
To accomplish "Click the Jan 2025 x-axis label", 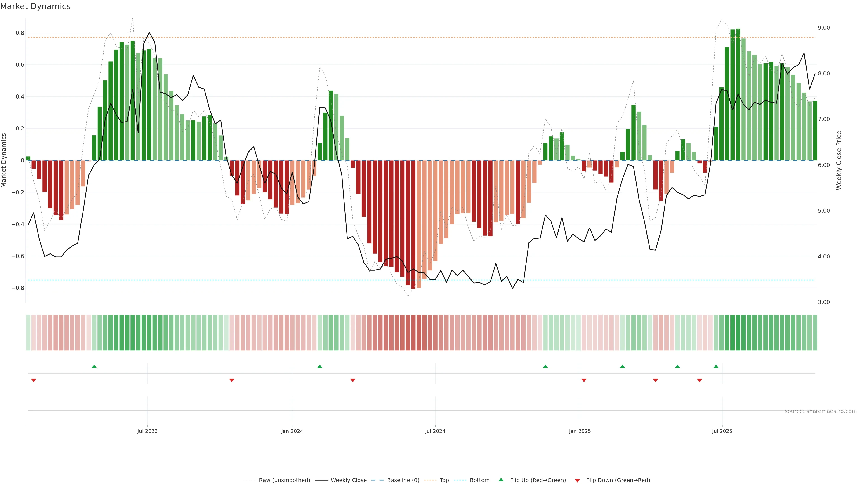I will click(x=580, y=431).
